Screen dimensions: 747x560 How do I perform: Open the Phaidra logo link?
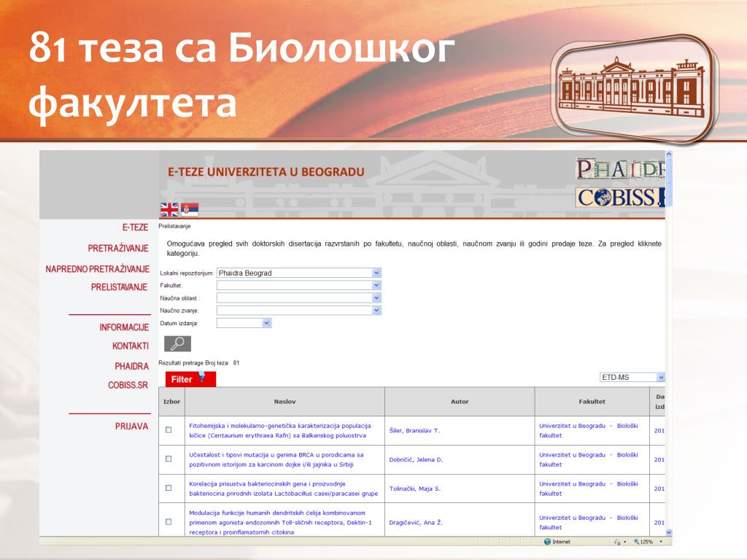tap(620, 169)
